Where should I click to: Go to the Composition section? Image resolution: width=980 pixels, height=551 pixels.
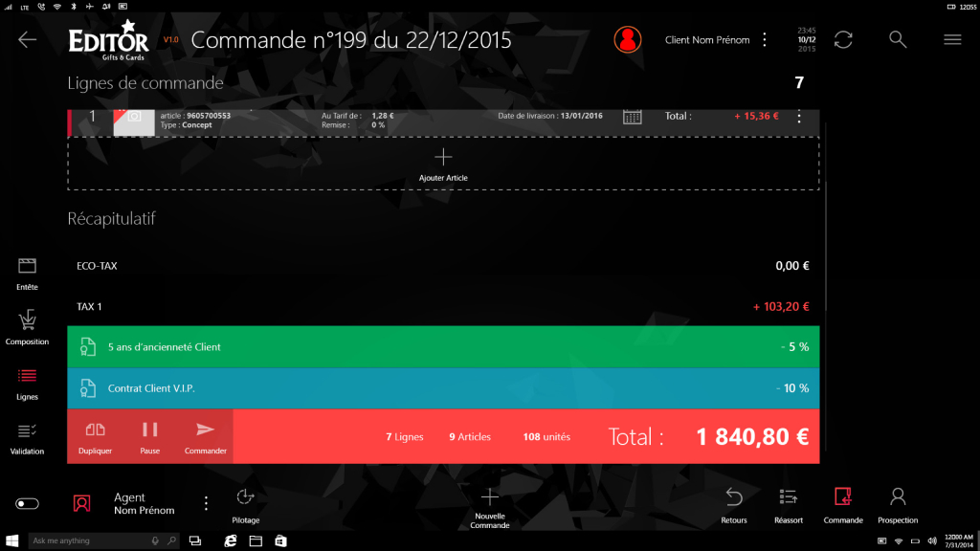click(x=27, y=325)
